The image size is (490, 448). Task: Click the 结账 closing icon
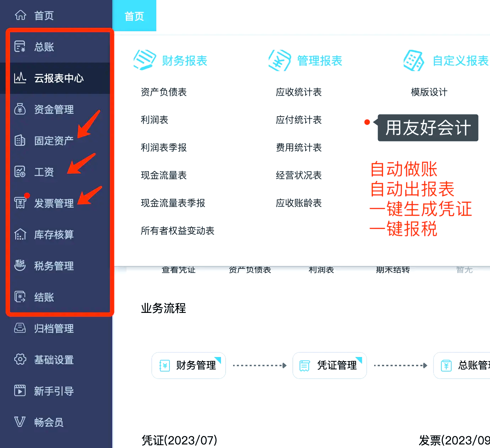pyautogui.click(x=20, y=297)
